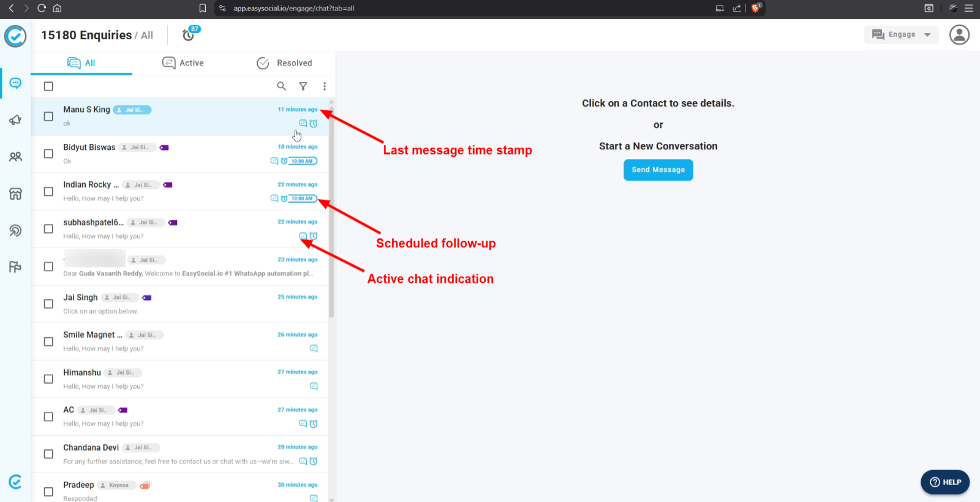Switch to the Resolved tab
The width and height of the screenshot is (980, 502).
tap(285, 63)
